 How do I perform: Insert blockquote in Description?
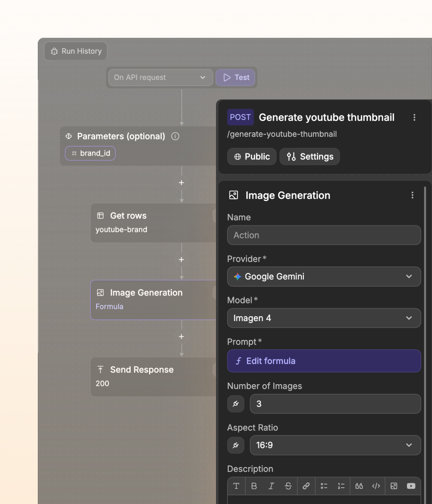click(x=359, y=486)
